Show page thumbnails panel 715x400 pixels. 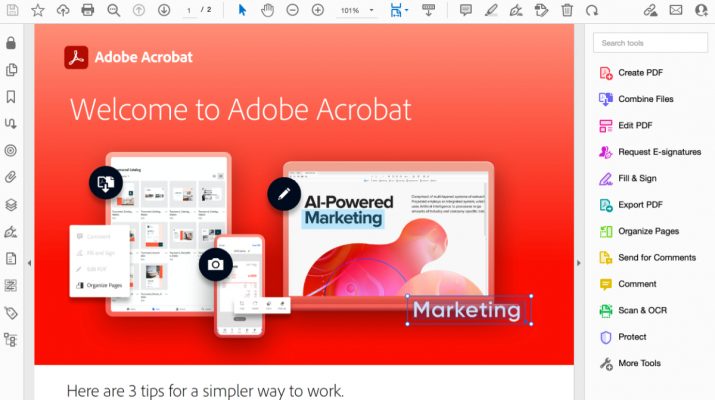11,70
